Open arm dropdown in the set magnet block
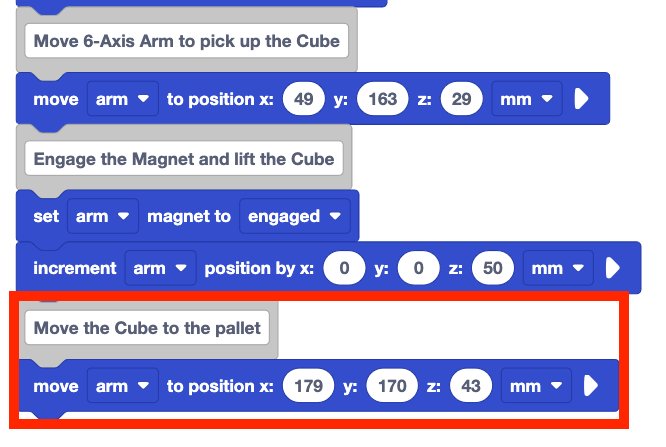This screenshot has width=666, height=447. click(102, 216)
